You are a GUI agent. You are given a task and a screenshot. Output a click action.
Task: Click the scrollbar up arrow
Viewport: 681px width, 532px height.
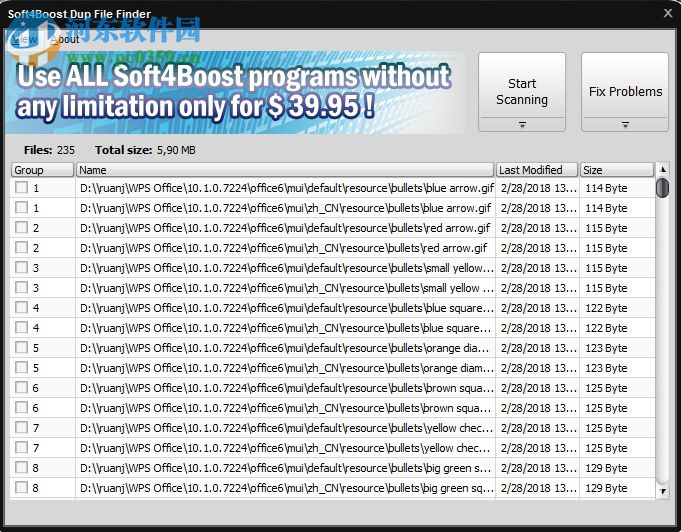(x=662, y=169)
